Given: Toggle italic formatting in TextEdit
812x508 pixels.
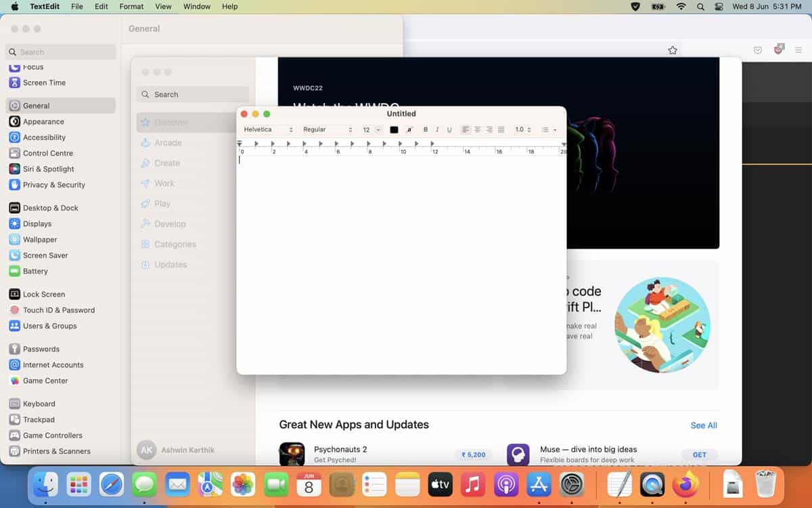Looking at the screenshot, I should coord(438,129).
